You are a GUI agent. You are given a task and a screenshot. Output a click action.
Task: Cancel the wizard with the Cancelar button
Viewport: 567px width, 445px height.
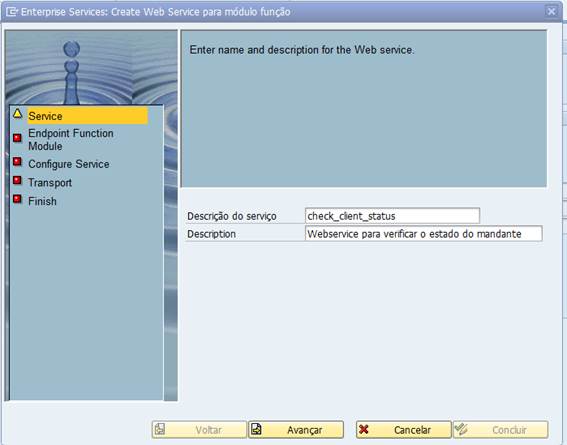coord(404,429)
